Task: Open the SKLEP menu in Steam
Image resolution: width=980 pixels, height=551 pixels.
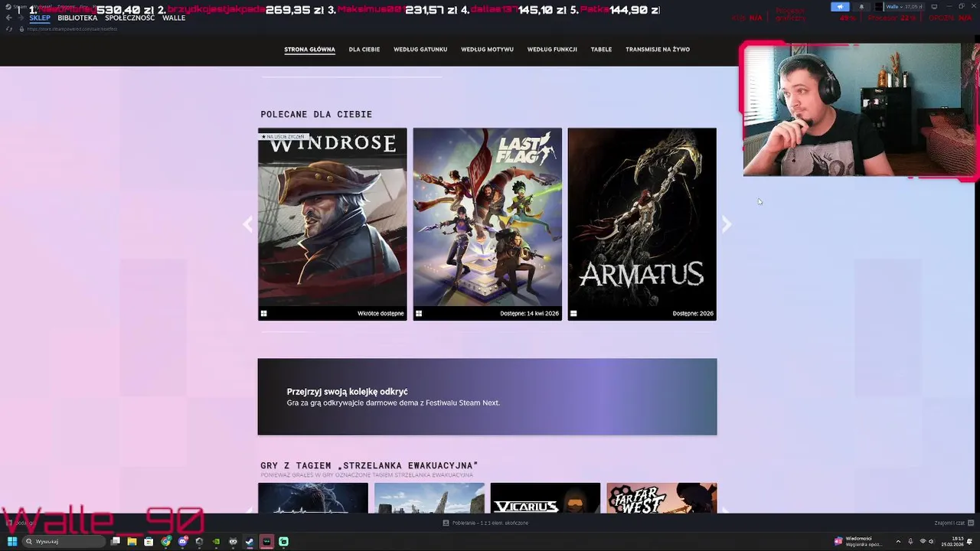Action: coord(40,18)
